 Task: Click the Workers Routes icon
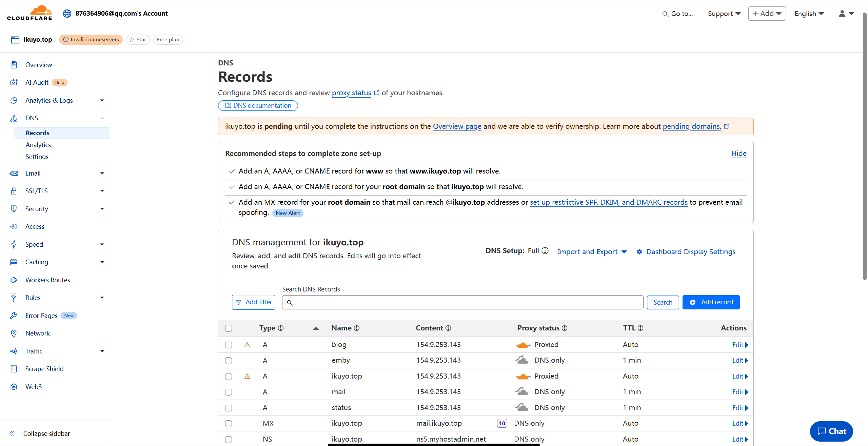(14, 280)
